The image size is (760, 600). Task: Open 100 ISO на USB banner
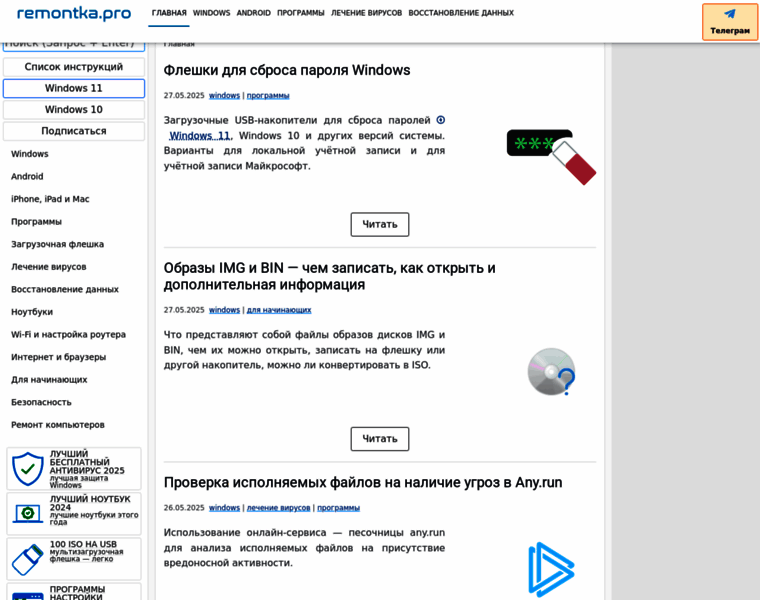coord(74,559)
